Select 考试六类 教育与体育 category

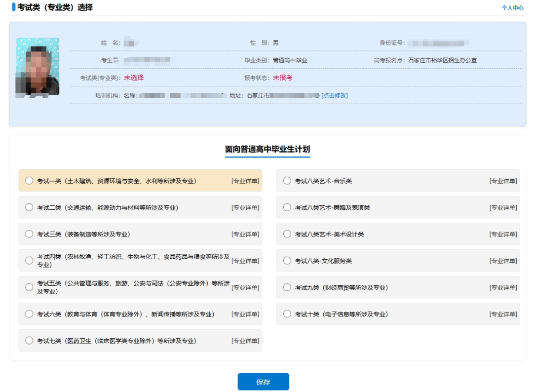click(x=29, y=314)
